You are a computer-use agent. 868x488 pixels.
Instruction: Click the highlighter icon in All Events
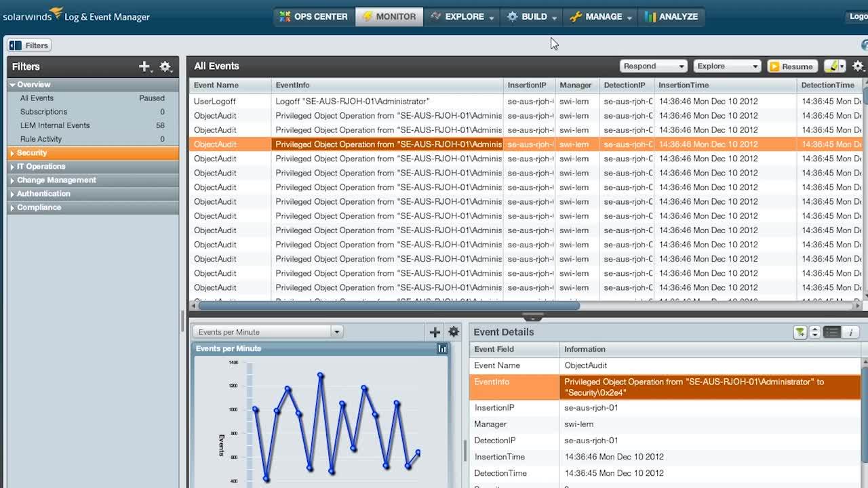pyautogui.click(x=831, y=66)
